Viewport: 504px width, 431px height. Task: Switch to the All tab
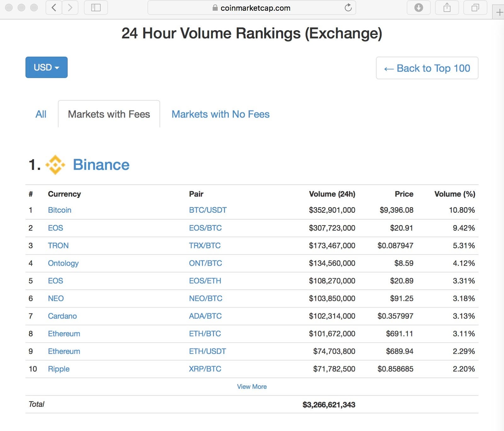point(41,114)
